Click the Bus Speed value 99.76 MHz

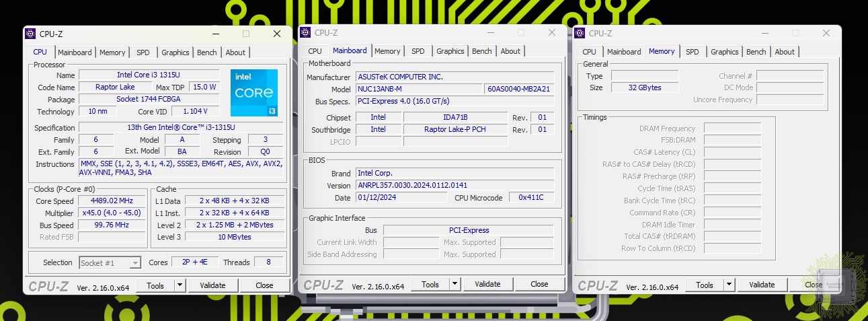pos(112,225)
